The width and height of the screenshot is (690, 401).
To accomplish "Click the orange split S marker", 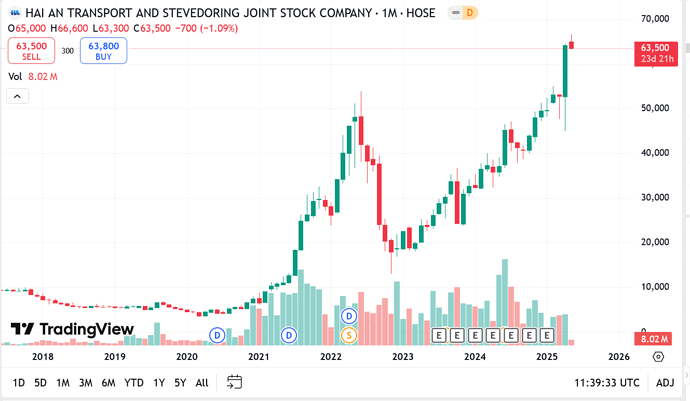I will point(349,336).
